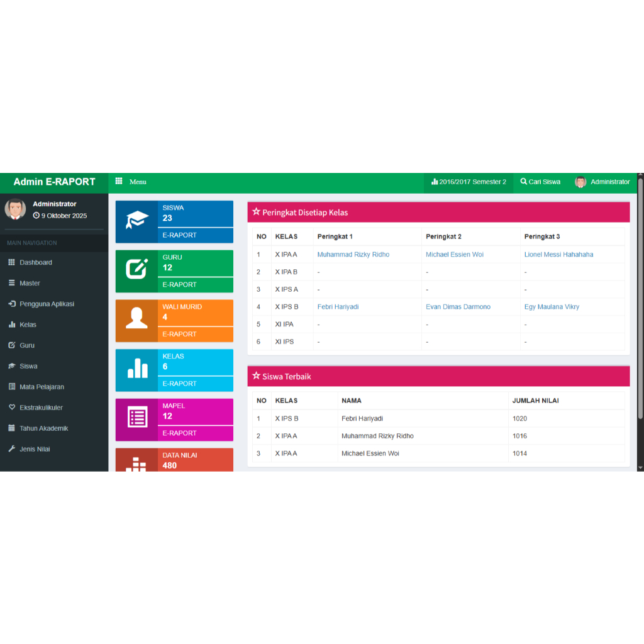Click the search icon beside Cari Siswa
The image size is (644, 644).
[525, 182]
